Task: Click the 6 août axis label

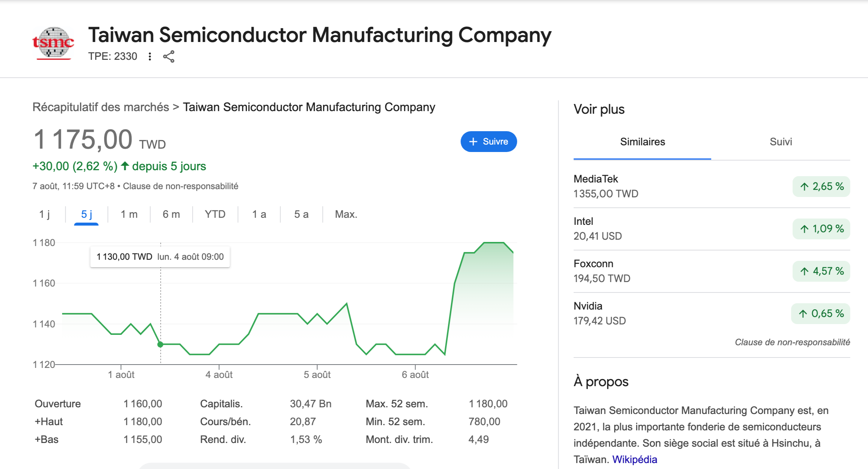Action: click(415, 375)
